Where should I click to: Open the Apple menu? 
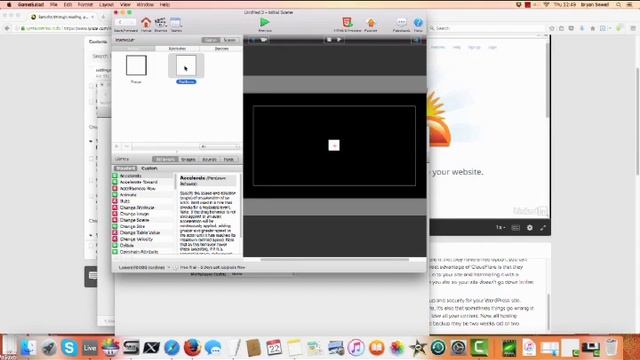coord(9,4)
